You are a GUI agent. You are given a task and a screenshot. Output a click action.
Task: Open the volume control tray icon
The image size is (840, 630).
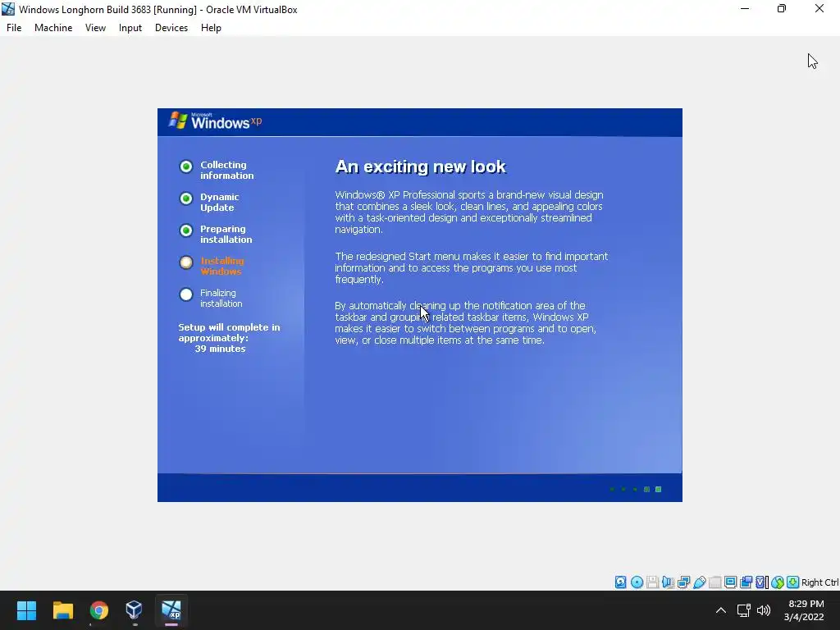[764, 610]
